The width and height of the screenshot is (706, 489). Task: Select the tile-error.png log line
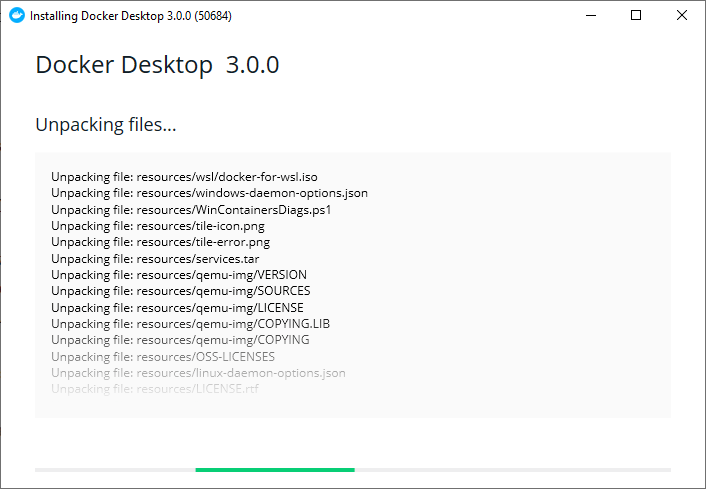click(x=160, y=242)
